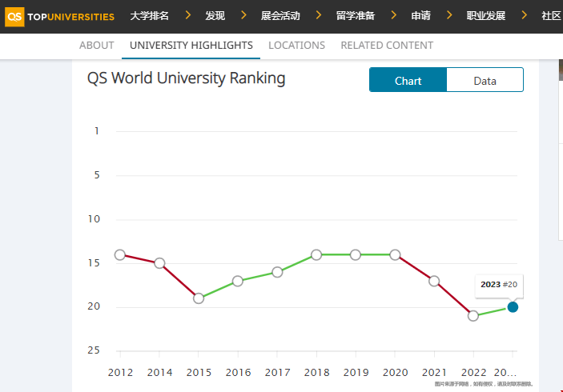Image resolution: width=563 pixels, height=392 pixels.
Task: Switch ranking view to Data
Action: click(485, 80)
